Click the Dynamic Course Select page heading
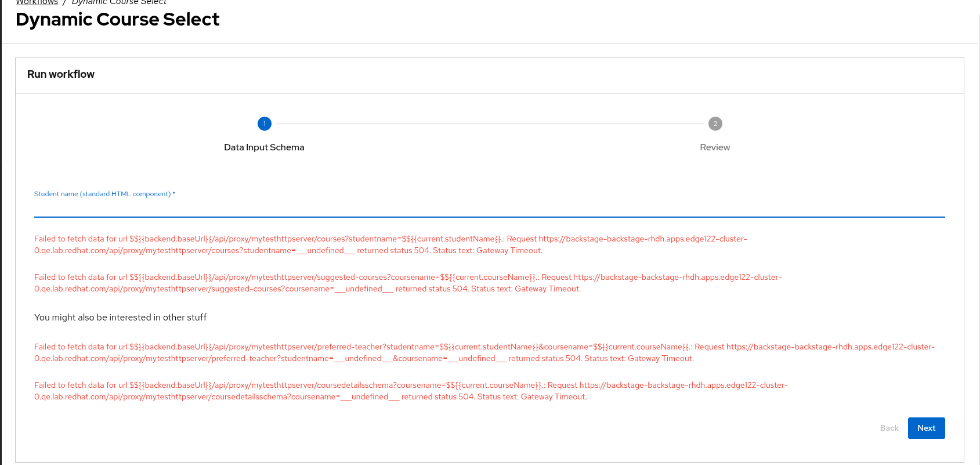Screen dimensions: 980x465 117,20
